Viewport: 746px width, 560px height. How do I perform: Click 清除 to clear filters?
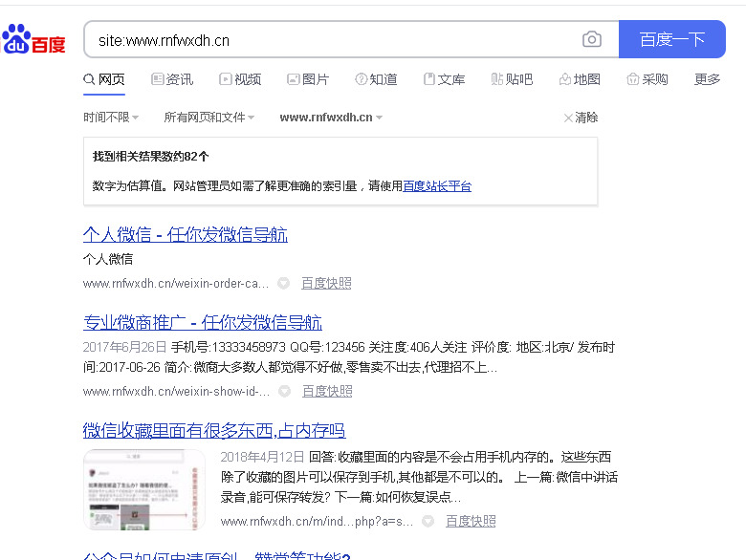tap(581, 118)
